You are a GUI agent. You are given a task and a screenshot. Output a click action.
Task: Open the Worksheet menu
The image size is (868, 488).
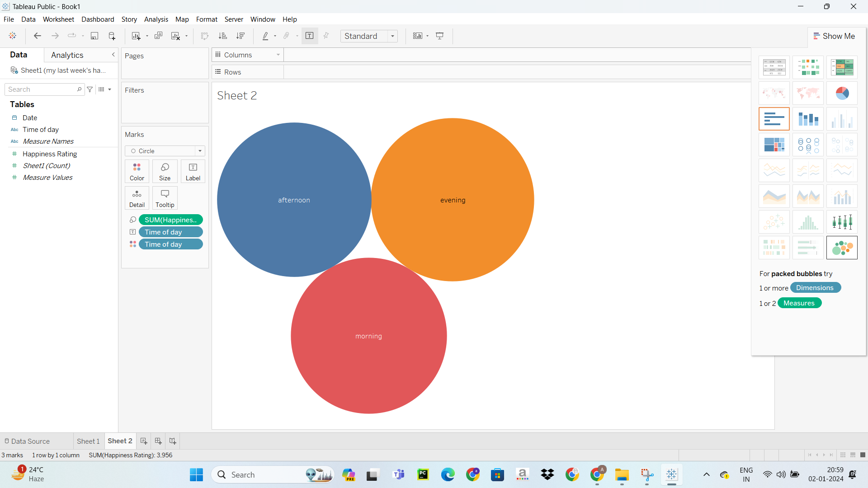pyautogui.click(x=58, y=19)
